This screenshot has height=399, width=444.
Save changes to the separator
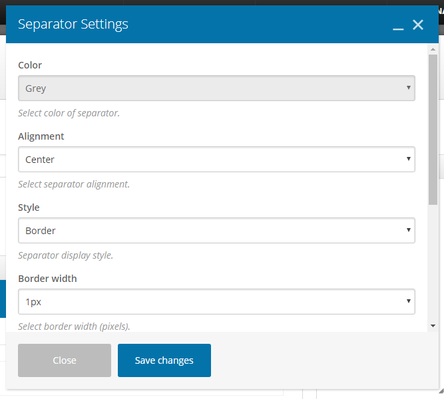coord(164,360)
